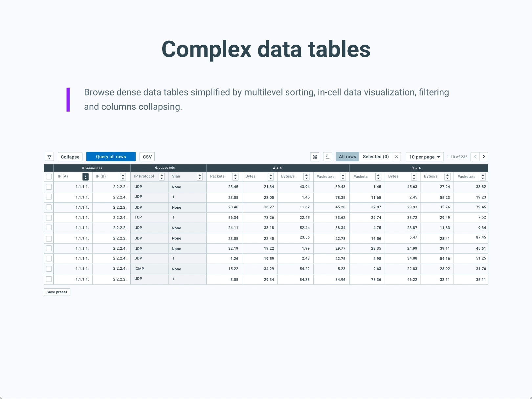Open the 10 per page dropdown

(425, 157)
